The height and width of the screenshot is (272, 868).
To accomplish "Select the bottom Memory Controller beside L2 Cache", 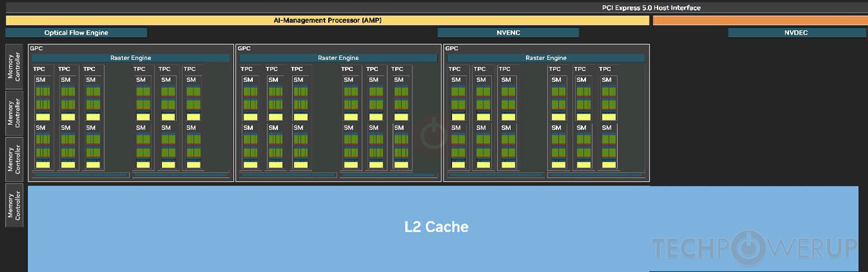I will pyautogui.click(x=14, y=204).
